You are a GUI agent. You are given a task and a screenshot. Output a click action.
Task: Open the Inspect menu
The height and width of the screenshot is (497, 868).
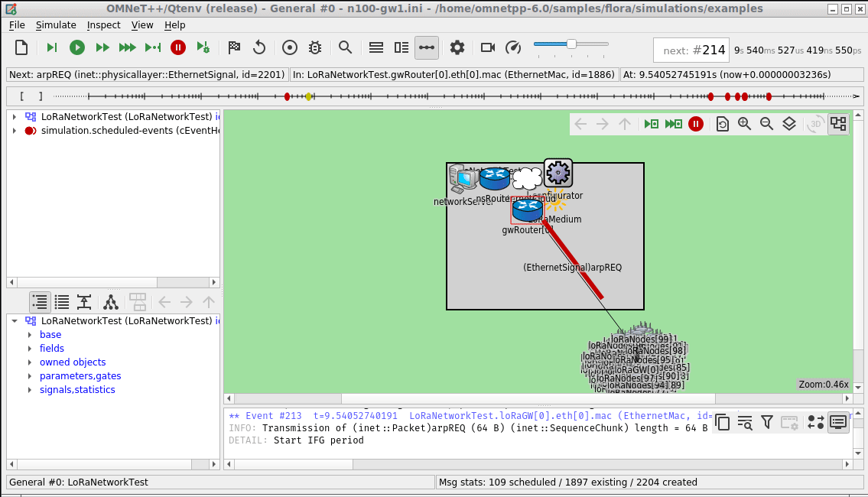pyautogui.click(x=103, y=25)
